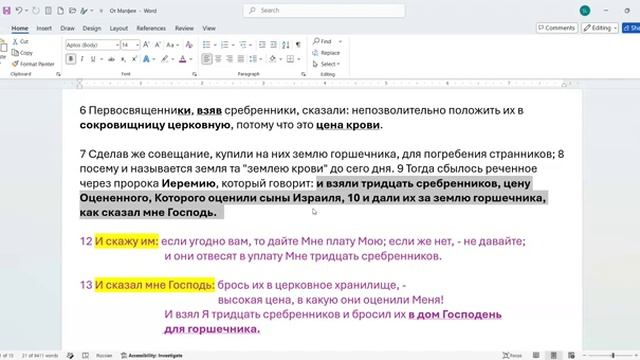Undo the last action
Screen dimensions: 640x360
pos(19,11)
